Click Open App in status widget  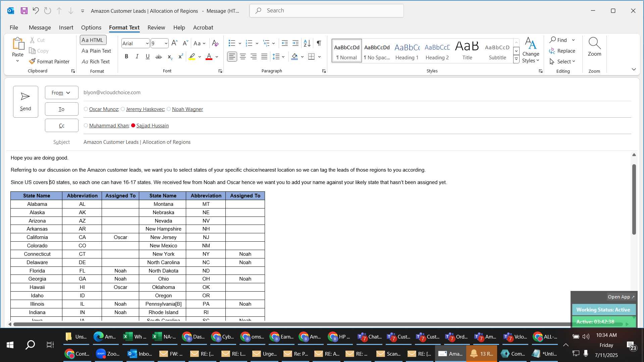point(621,297)
